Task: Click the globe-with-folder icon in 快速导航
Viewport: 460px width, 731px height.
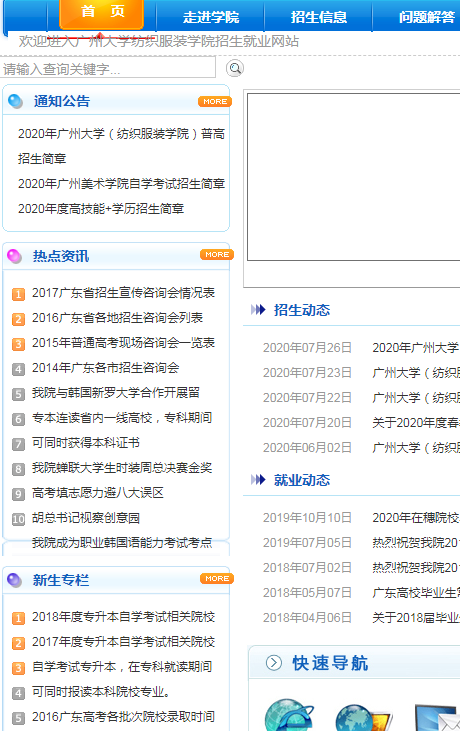Action: pos(364,717)
